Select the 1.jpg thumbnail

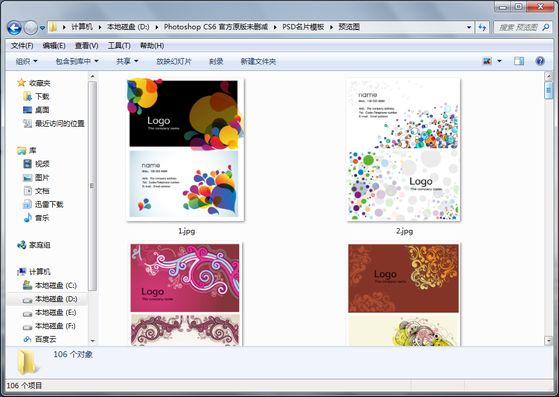pyautogui.click(x=185, y=150)
